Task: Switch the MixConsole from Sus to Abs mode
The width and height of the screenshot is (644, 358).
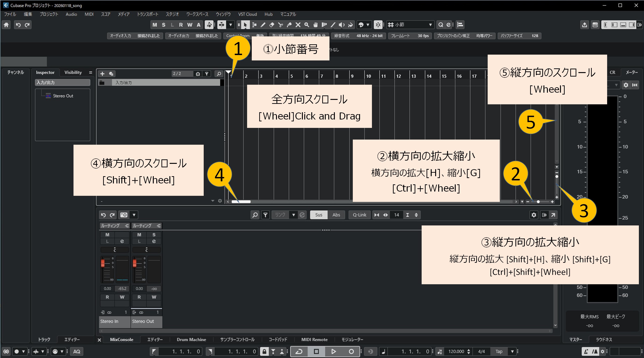Action: tap(336, 215)
